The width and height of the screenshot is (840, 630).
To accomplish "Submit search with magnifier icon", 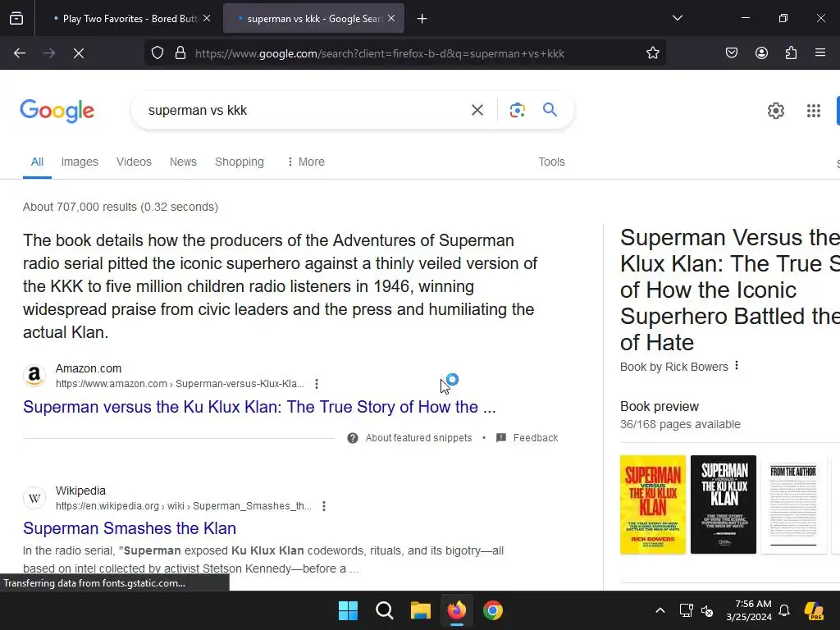I will (x=550, y=110).
